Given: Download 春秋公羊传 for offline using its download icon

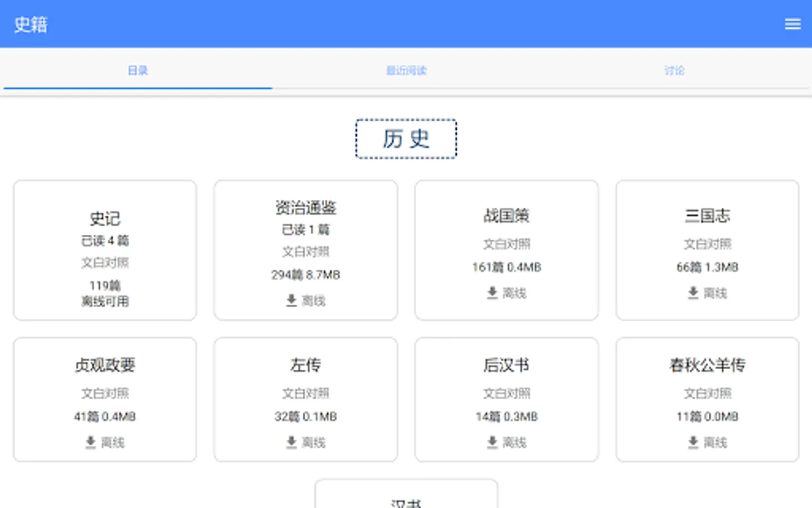Looking at the screenshot, I should [694, 442].
